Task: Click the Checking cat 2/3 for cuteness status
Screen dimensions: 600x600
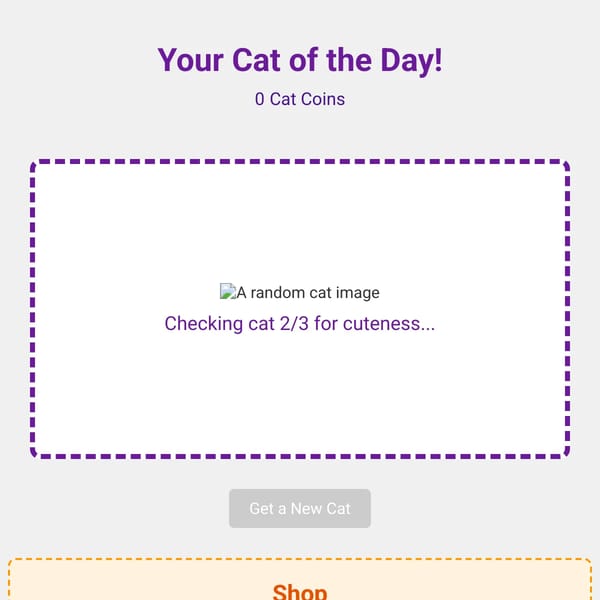Action: point(300,324)
